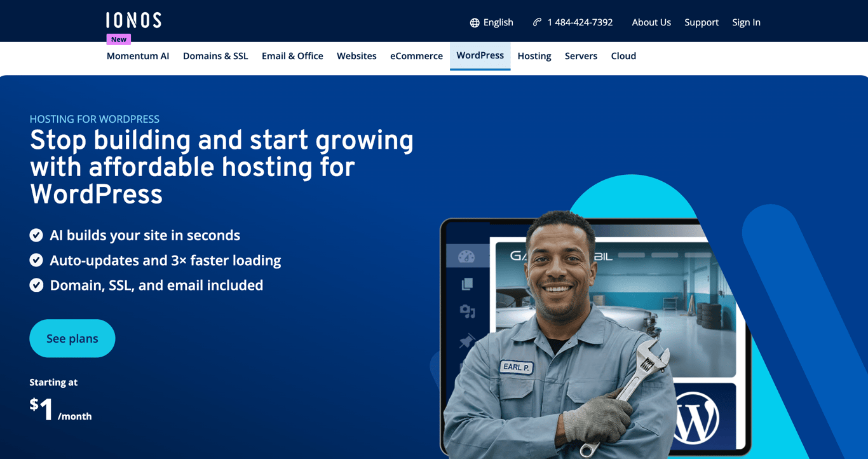The height and width of the screenshot is (459, 868).
Task: Click pushpin icon in tablet mockup sidebar
Action: click(467, 341)
